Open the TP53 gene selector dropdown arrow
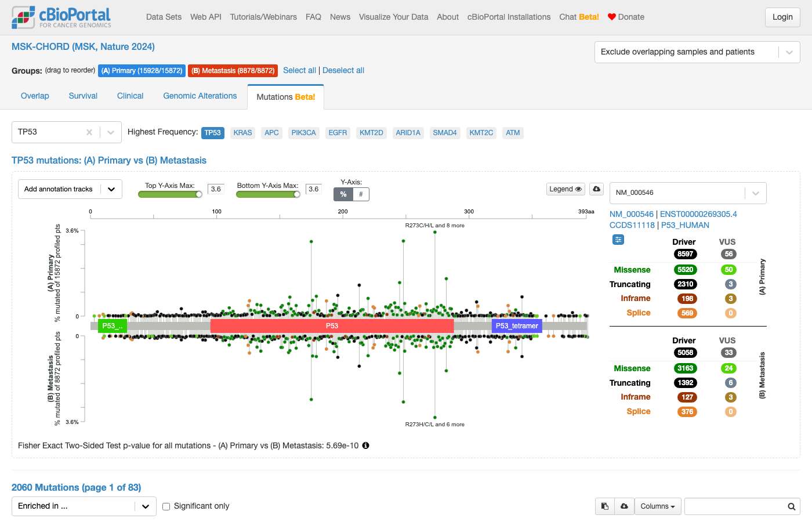The width and height of the screenshot is (812, 522). pos(110,132)
